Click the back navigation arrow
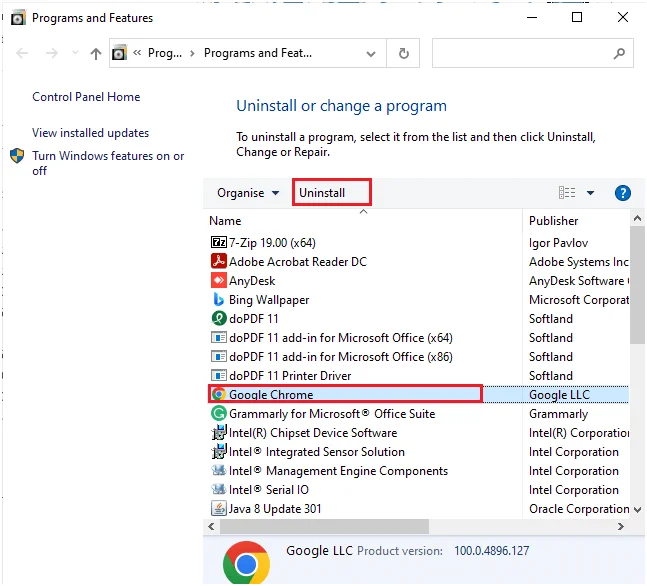 [22, 53]
